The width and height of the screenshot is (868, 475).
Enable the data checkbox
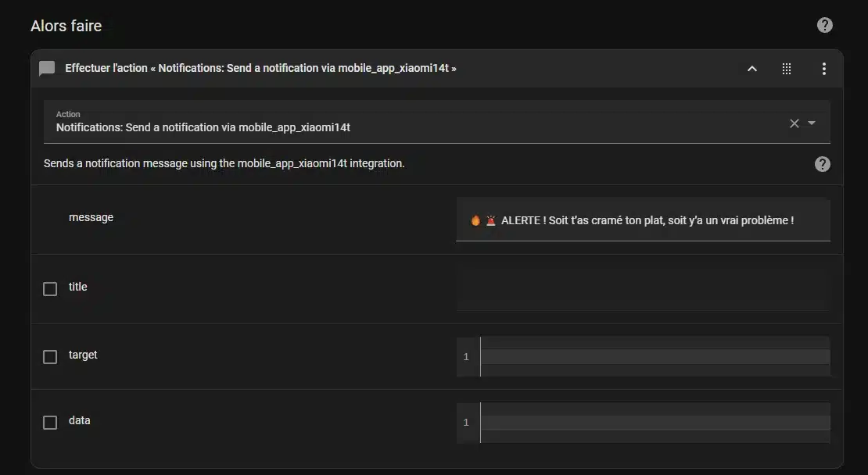tap(50, 423)
